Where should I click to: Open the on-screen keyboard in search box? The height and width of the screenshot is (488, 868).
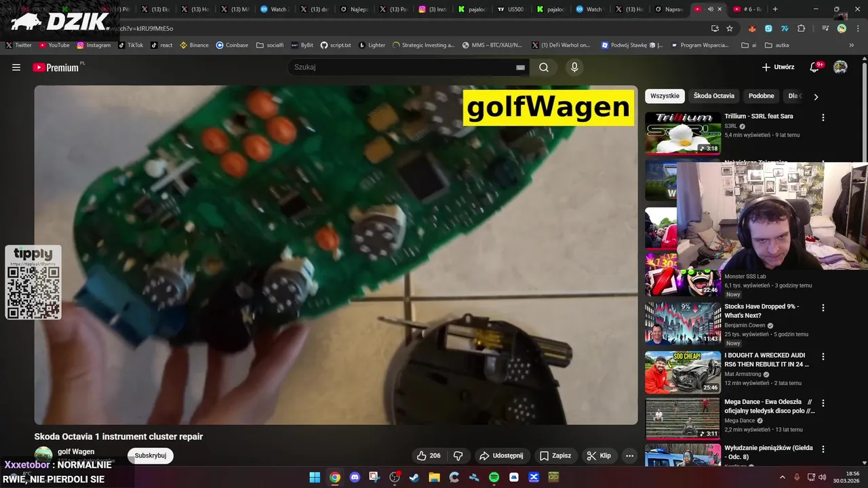(x=520, y=67)
